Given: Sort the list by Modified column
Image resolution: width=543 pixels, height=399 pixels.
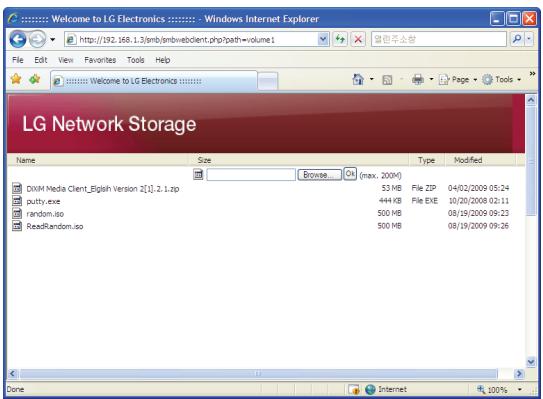Looking at the screenshot, I should coord(468,160).
